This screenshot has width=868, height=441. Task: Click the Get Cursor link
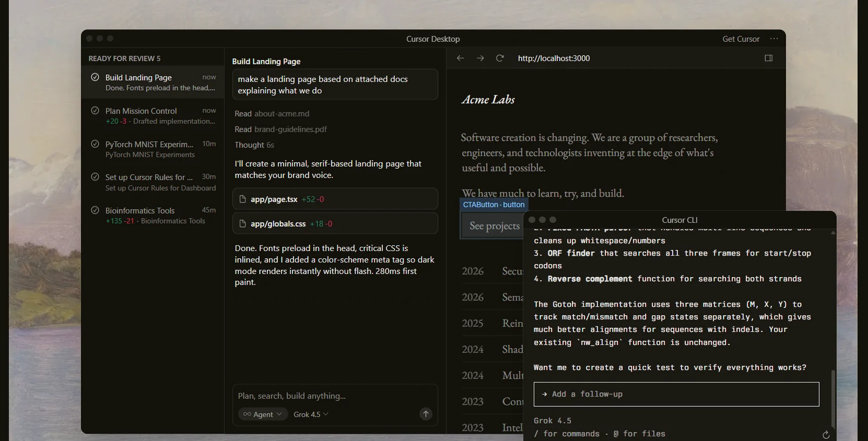click(x=741, y=39)
